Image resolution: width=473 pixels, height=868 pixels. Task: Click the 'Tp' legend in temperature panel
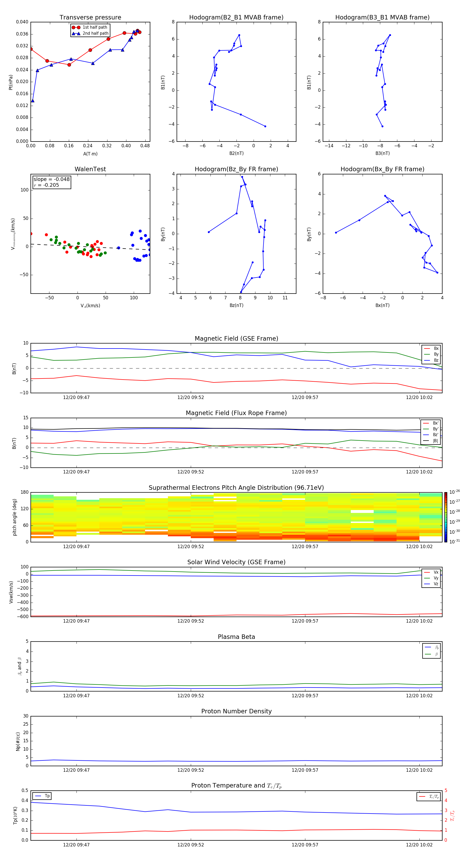42,796
